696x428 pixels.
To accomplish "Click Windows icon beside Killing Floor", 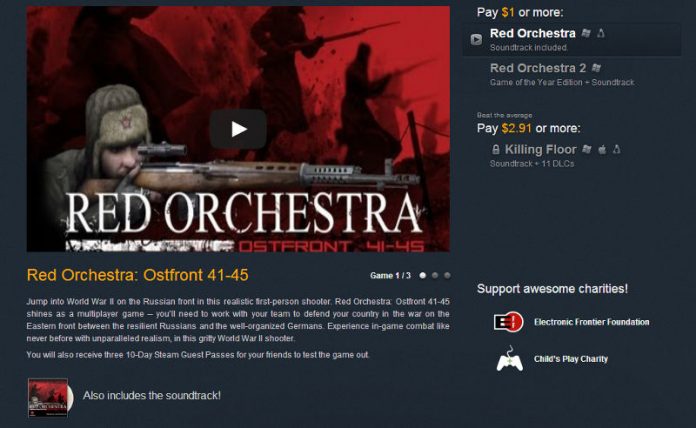I will pos(587,149).
